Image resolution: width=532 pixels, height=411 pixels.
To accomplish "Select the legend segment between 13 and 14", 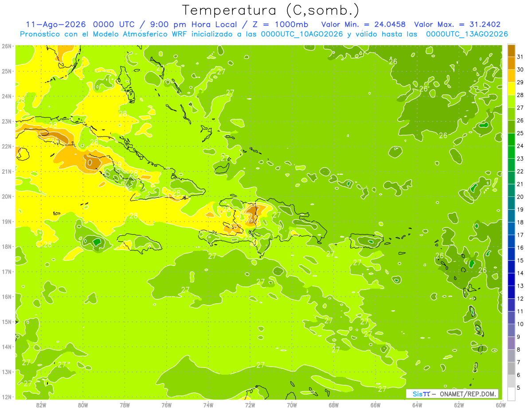I will coord(511,279).
